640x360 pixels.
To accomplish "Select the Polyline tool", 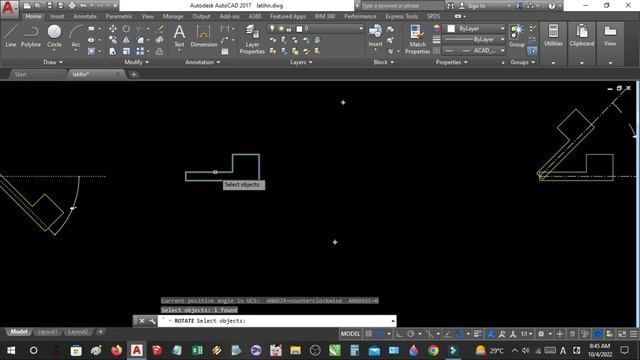I will 31,36.
